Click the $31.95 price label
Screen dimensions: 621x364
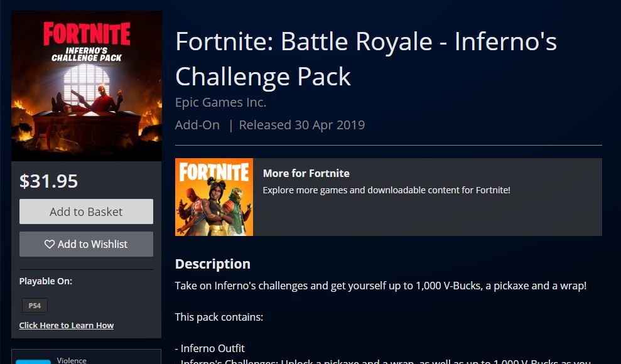(x=49, y=181)
